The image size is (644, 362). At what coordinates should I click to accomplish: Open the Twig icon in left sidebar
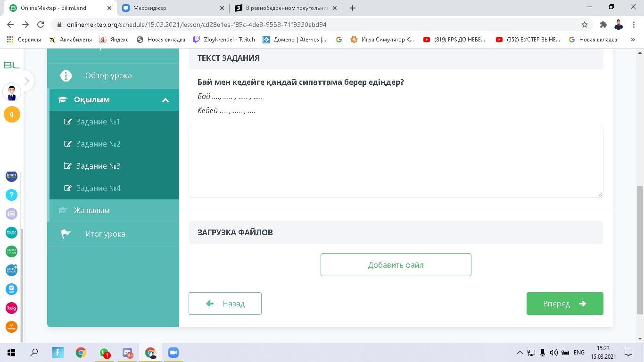coord(11,308)
